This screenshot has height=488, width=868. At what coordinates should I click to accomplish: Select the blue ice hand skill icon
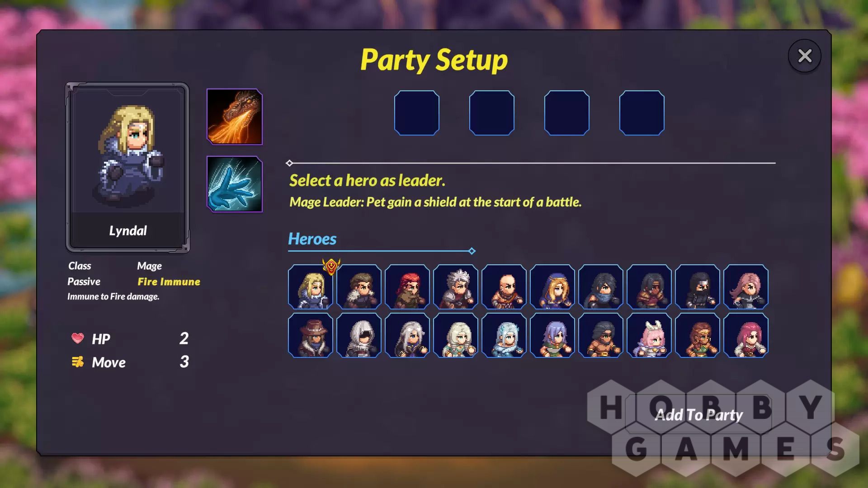235,184
